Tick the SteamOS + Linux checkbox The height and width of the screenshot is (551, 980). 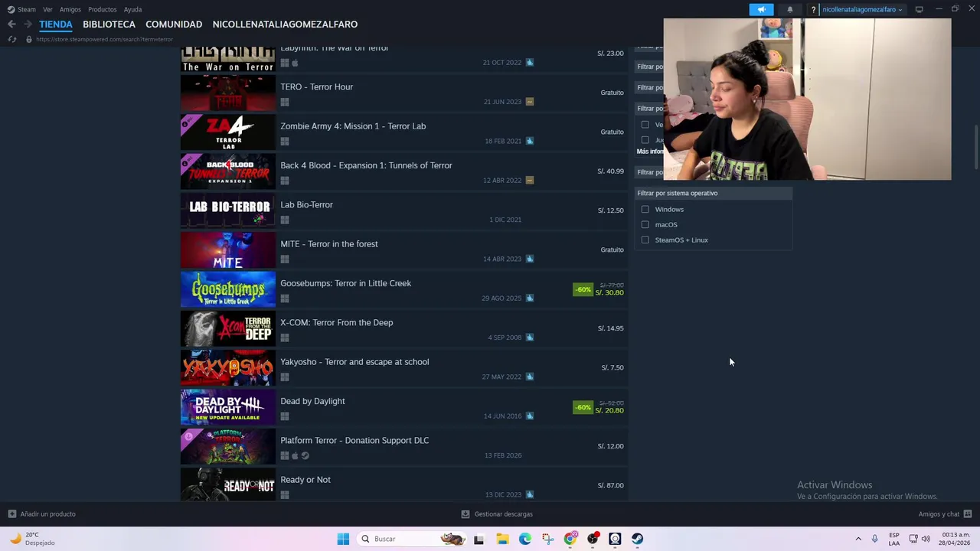(645, 240)
